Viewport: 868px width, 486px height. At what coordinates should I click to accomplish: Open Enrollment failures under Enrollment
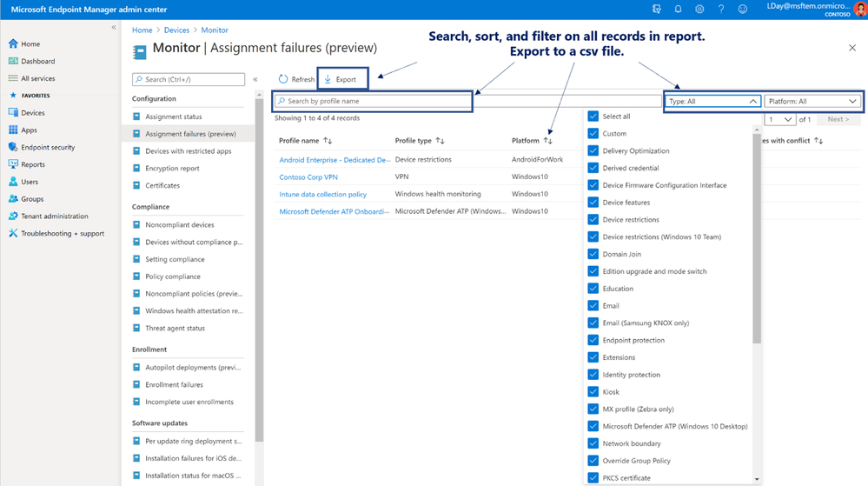174,384
